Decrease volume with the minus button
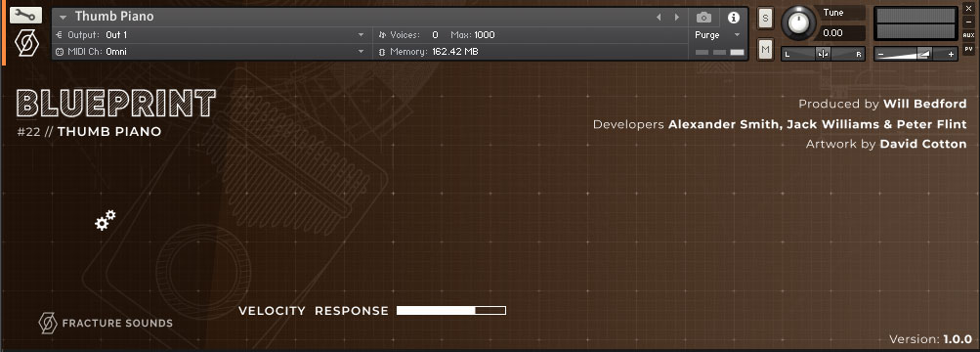This screenshot has width=980, height=352. point(880,55)
